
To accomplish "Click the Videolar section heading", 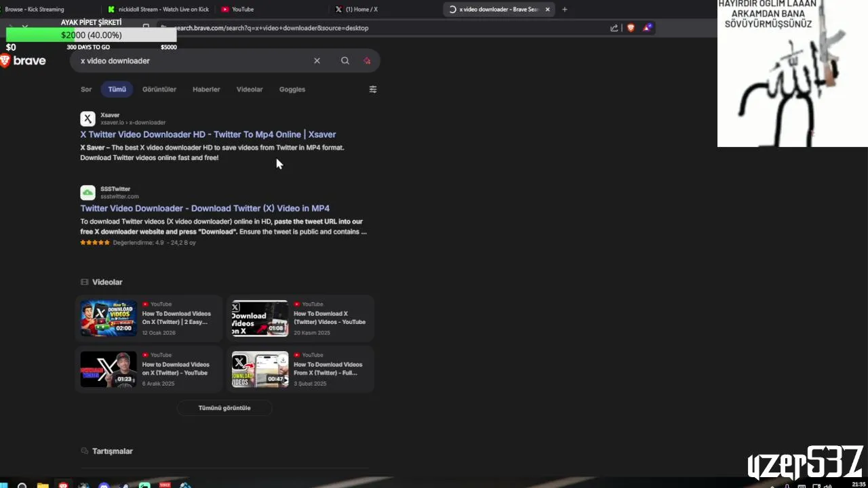I will click(107, 282).
